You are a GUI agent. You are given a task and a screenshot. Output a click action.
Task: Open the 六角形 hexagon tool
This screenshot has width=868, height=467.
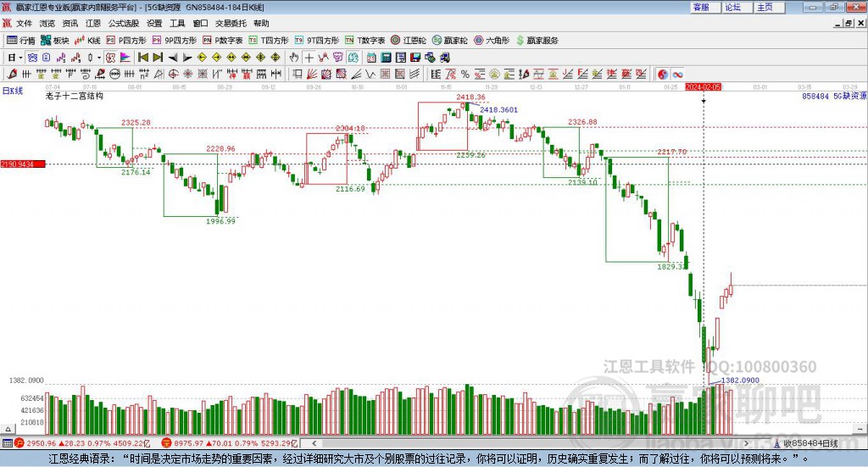point(492,41)
